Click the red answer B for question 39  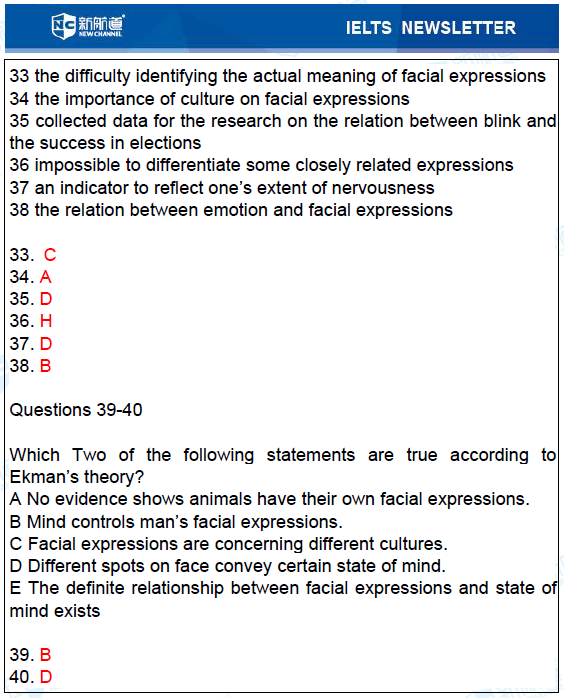[45, 655]
